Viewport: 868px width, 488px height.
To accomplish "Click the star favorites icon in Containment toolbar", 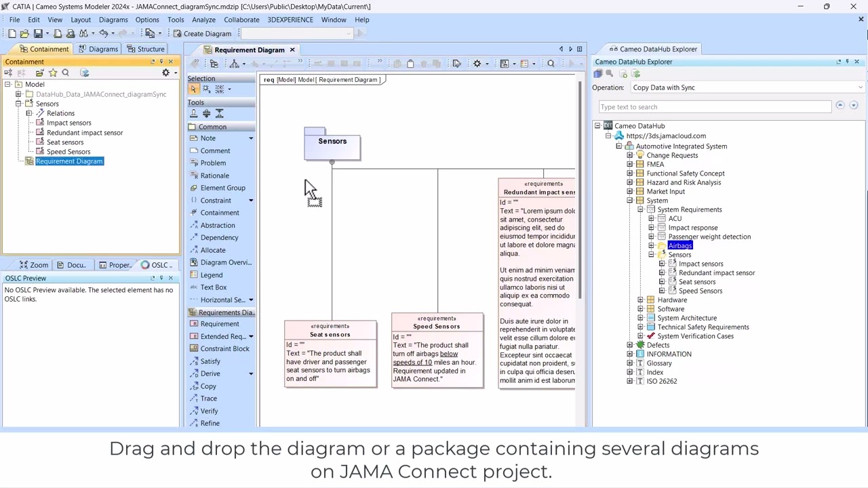I will [53, 73].
